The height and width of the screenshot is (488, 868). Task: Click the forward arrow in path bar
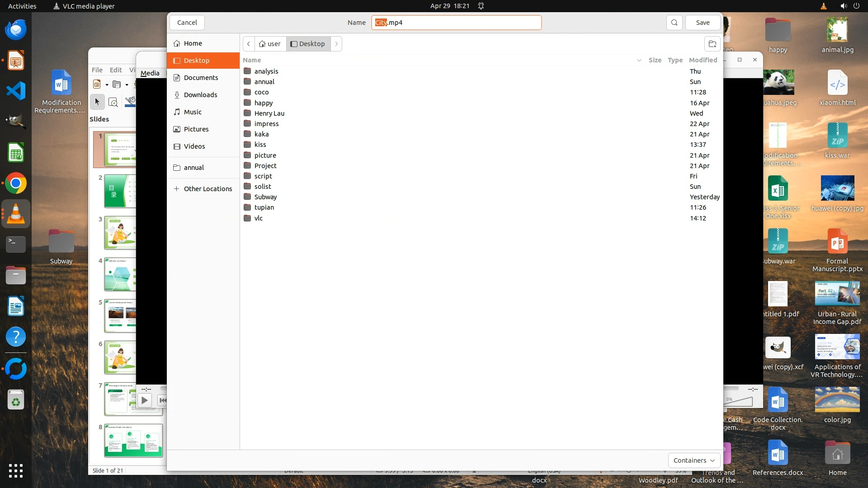(336, 44)
